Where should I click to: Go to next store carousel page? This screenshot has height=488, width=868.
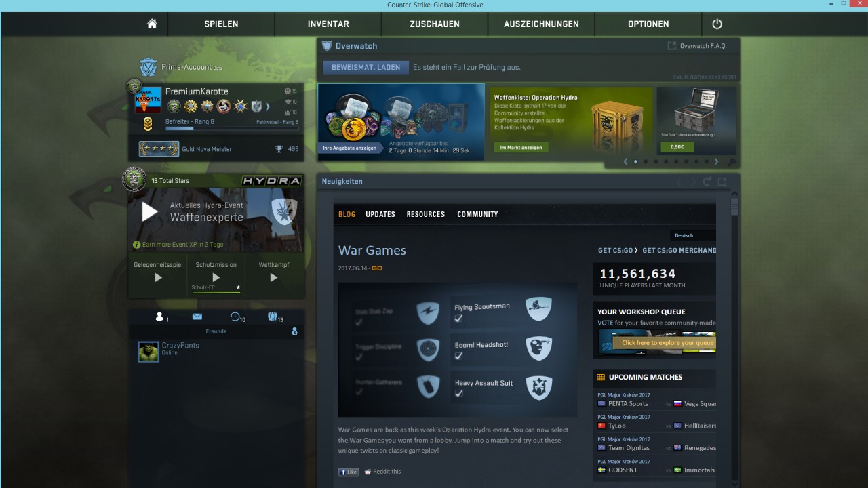pos(716,161)
